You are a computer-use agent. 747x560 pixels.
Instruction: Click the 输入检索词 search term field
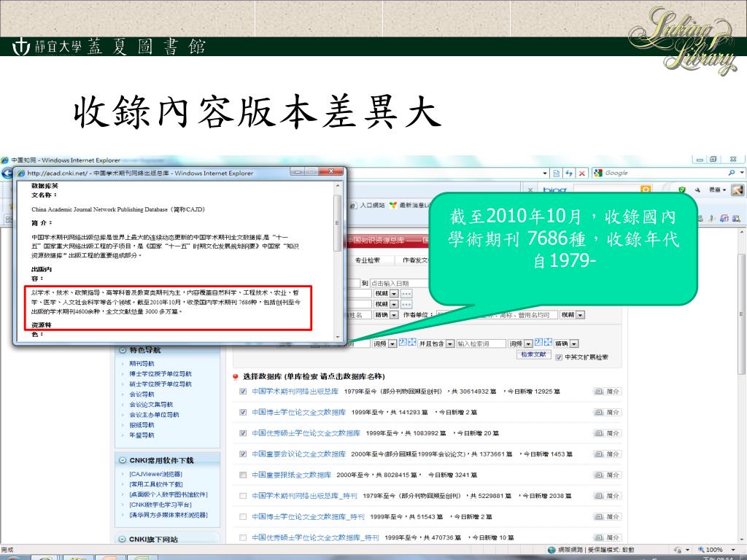click(481, 344)
